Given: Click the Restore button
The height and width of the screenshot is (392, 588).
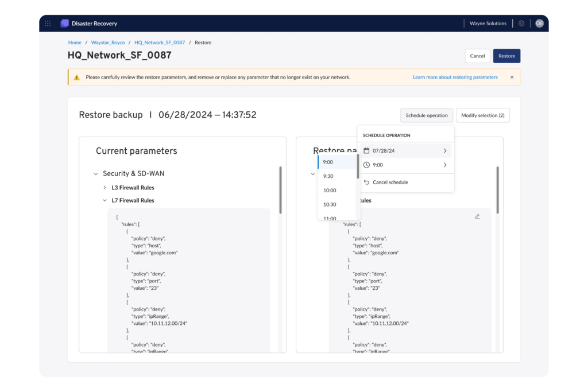Looking at the screenshot, I should coord(506,56).
